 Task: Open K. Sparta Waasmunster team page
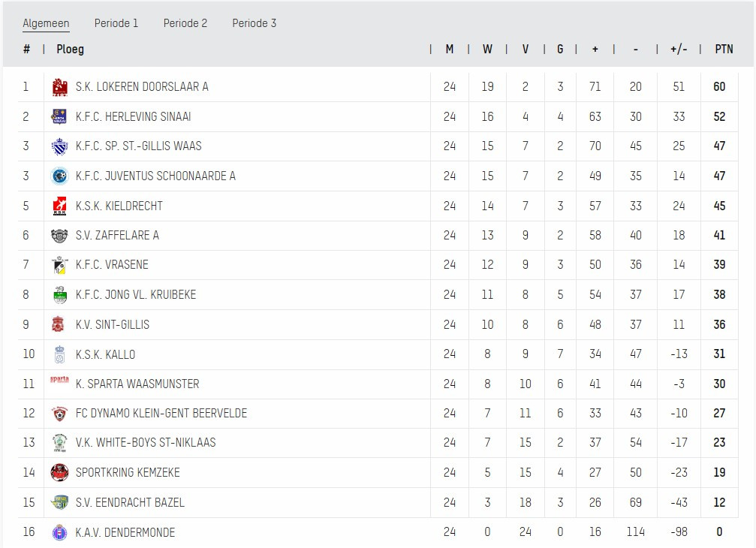pyautogui.click(x=137, y=384)
